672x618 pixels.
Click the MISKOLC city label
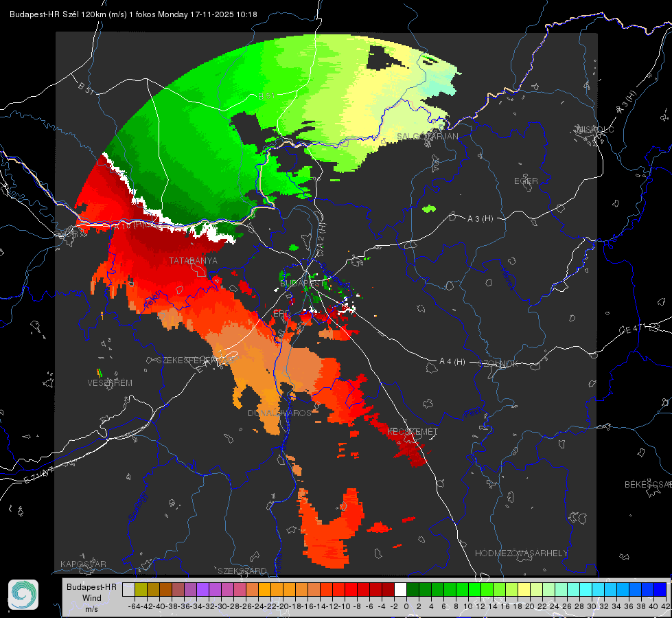[x=595, y=129]
